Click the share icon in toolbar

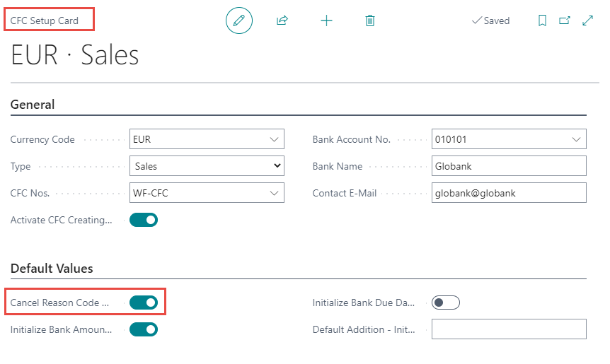[282, 20]
